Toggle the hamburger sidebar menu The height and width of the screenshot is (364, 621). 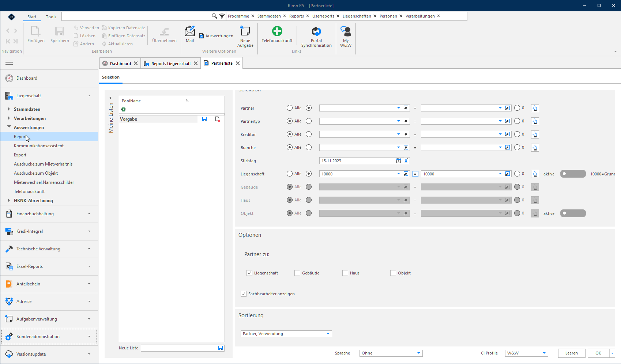point(9,63)
